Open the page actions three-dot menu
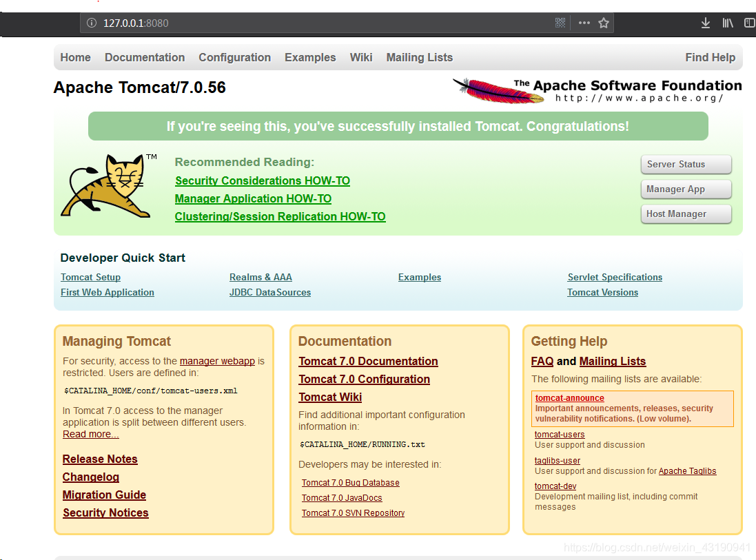Screen dimensions: 756x560 584,23
